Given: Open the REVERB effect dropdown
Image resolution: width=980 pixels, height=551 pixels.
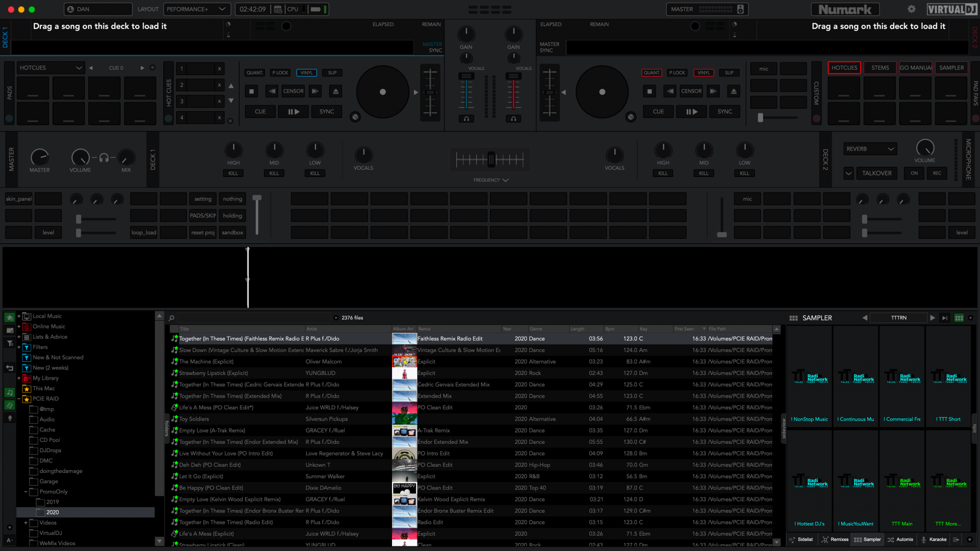Looking at the screenshot, I should click(870, 149).
